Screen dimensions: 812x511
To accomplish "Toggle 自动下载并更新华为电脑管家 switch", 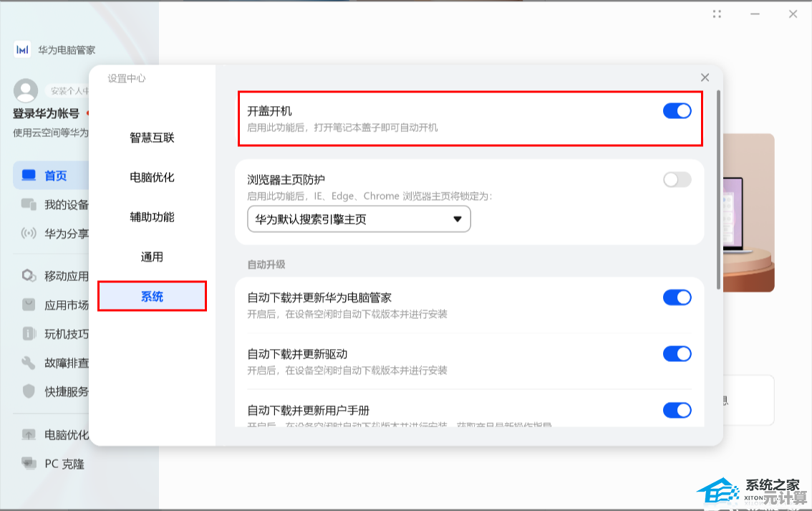I will pos(677,297).
